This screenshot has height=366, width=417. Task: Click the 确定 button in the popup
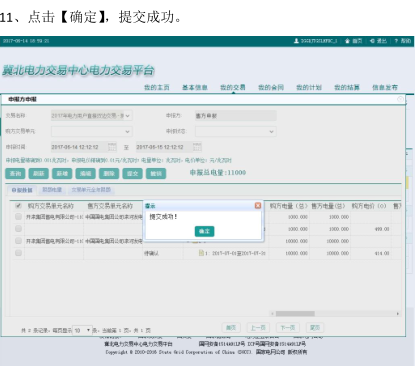(x=204, y=231)
